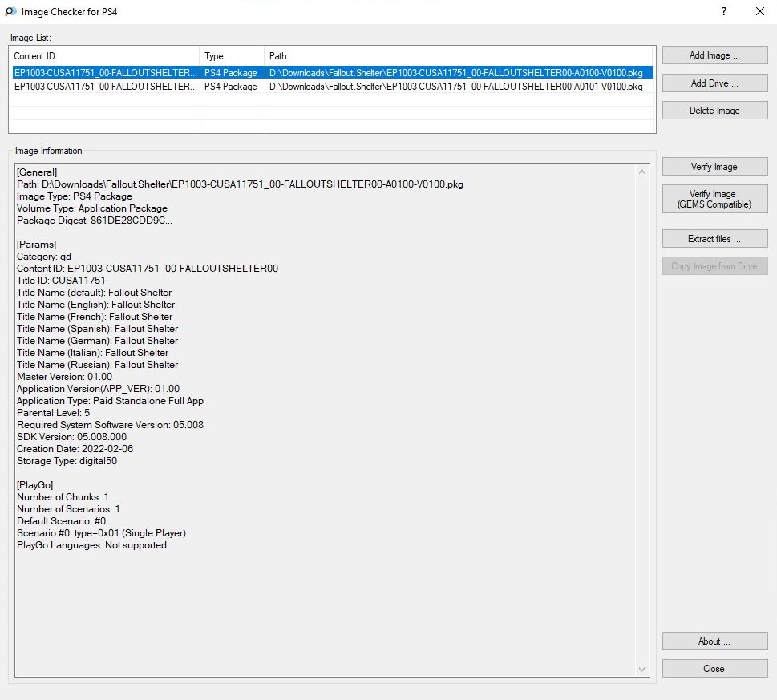777x700 pixels.
Task: Click the [PlayGo] section header text
Action: (34, 485)
